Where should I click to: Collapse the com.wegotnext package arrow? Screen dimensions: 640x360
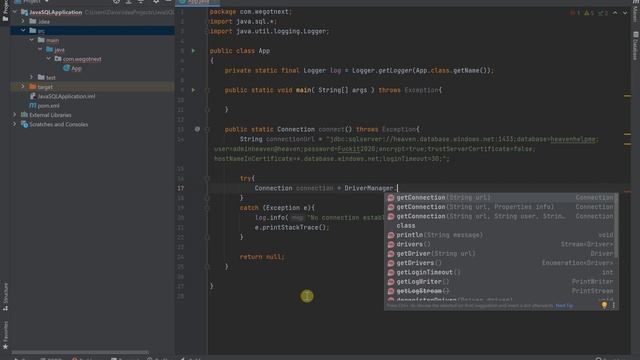[49, 59]
